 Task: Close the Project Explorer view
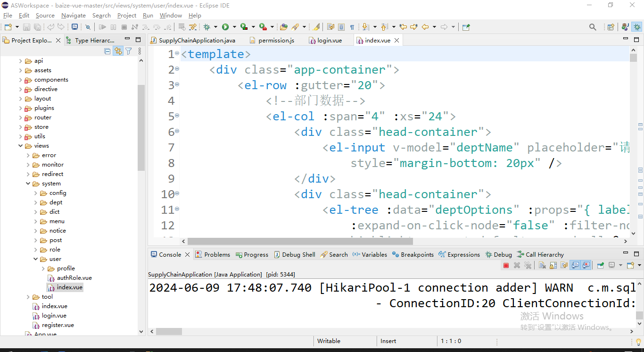[58, 40]
